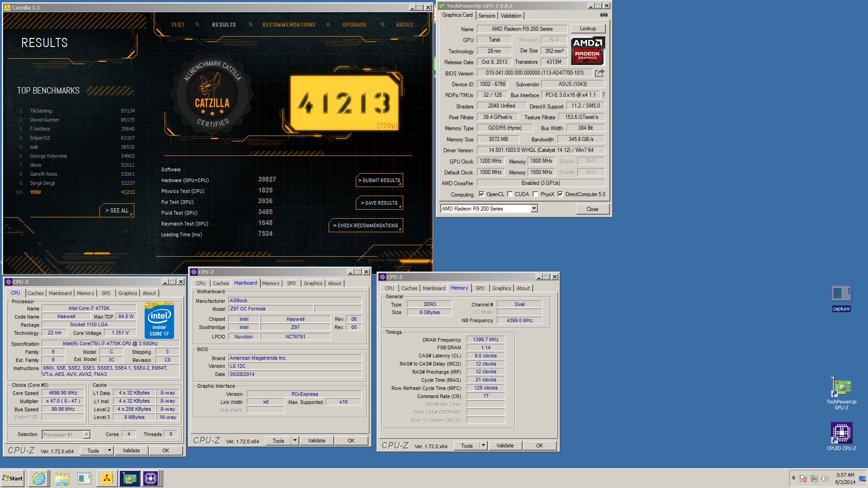Click the Catzilla Certified badge emblem
The width and height of the screenshot is (868, 488).
[212, 95]
